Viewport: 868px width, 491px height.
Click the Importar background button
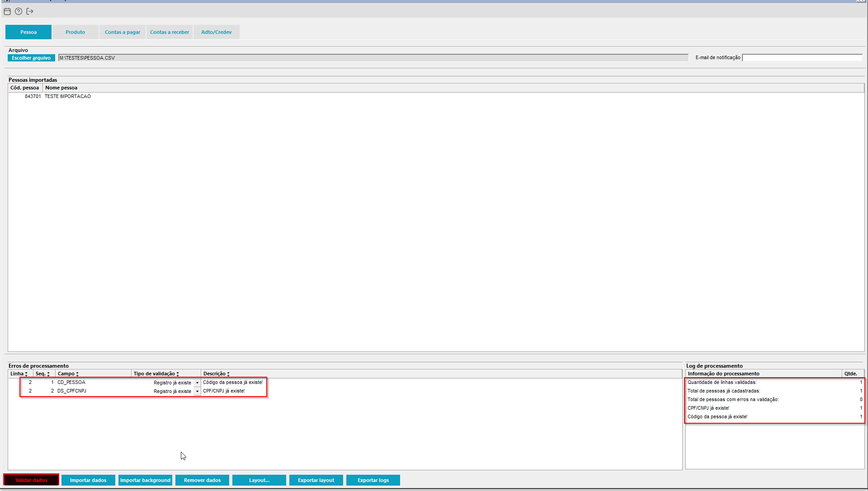click(x=145, y=480)
